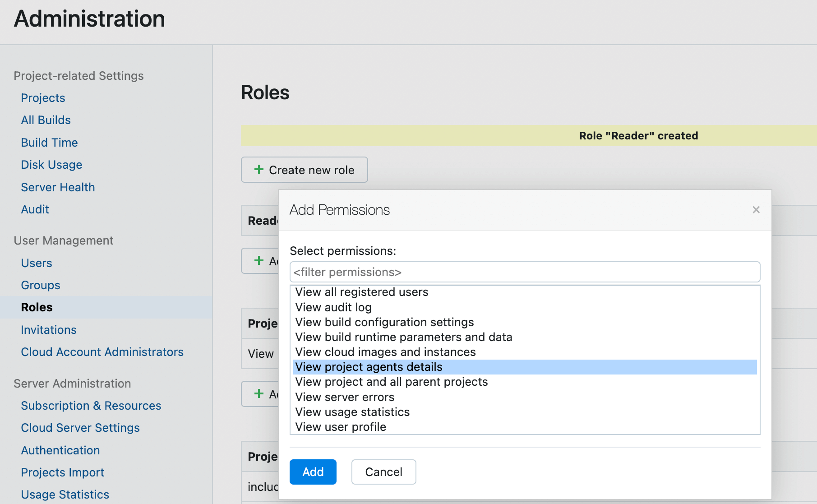Choose 'View build configuration settings' option
The image size is (817, 504).
tap(384, 322)
